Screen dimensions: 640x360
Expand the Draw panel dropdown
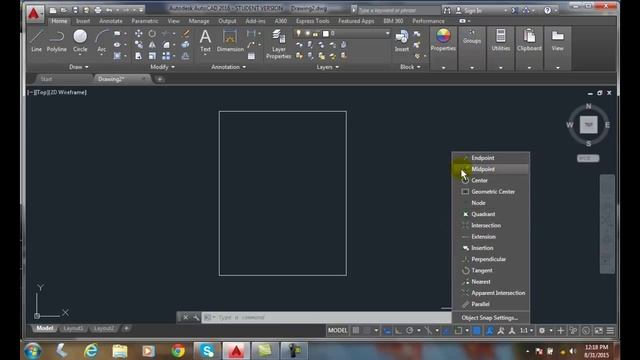pos(78,67)
